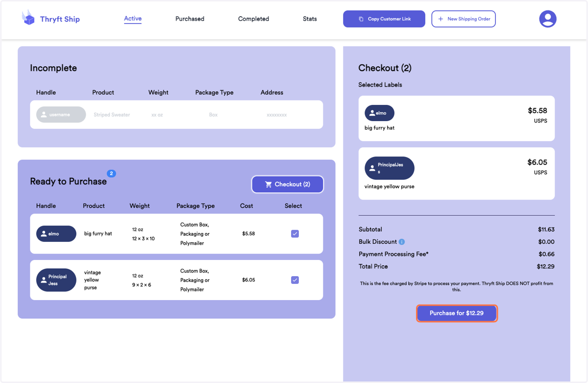Click the $6.05 cost in Principal Jess row
This screenshot has width=588, height=383.
pyautogui.click(x=248, y=280)
